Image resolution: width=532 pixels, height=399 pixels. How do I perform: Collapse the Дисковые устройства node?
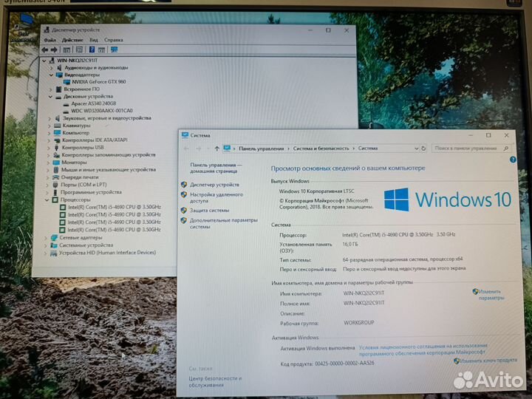50,97
